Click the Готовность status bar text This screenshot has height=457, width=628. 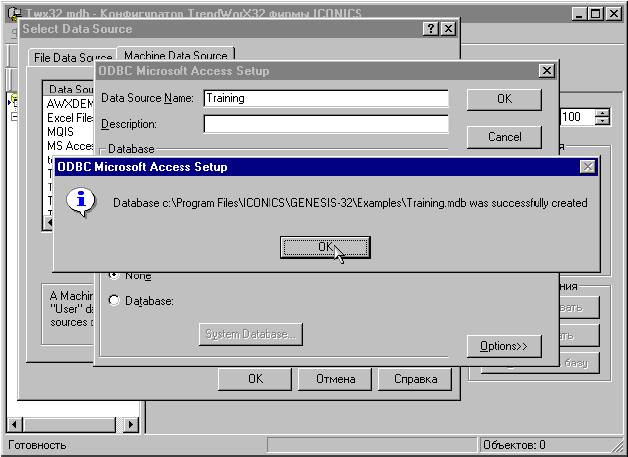tap(37, 445)
